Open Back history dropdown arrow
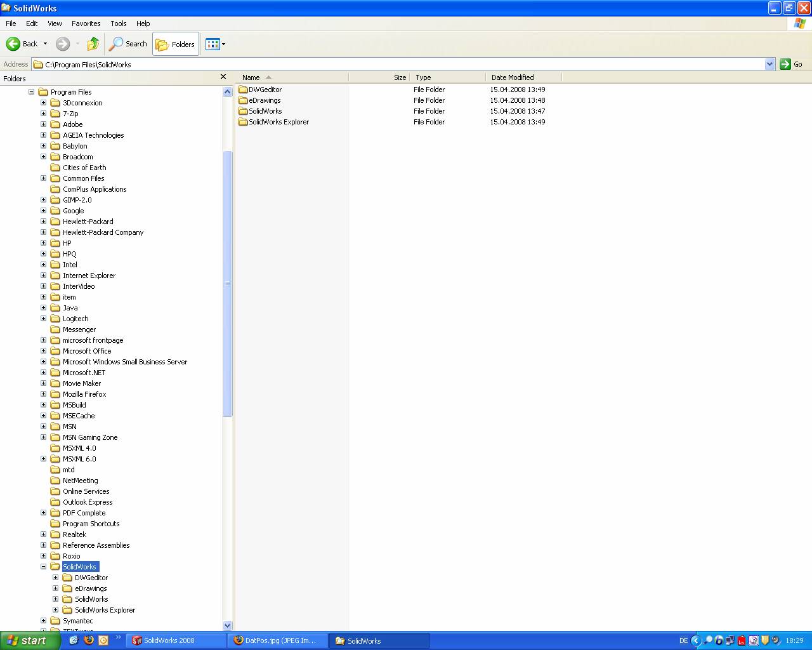 tap(45, 44)
